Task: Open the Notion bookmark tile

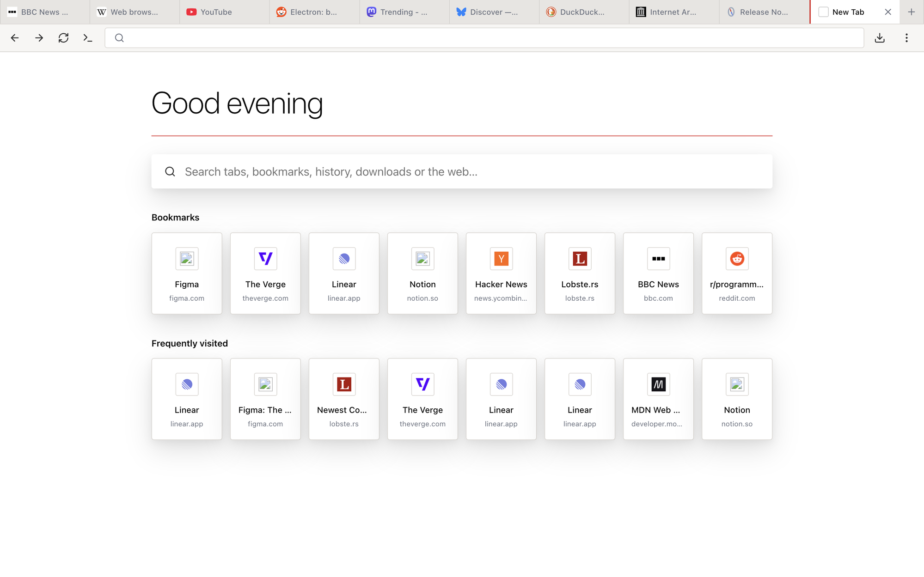Action: (422, 273)
